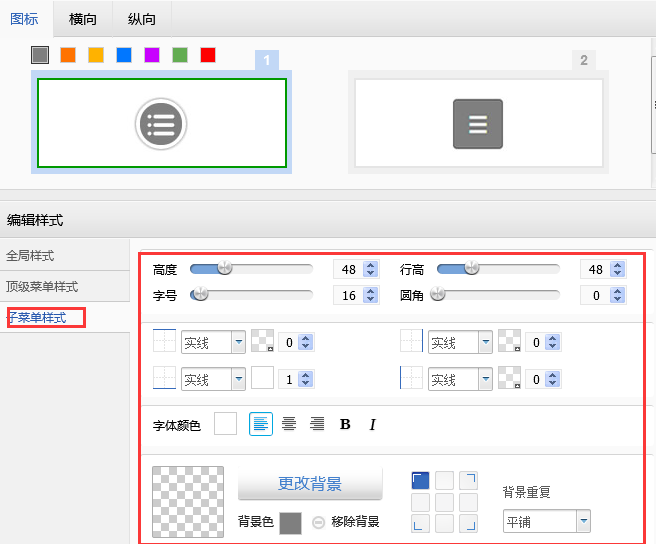Select the right text alignment icon
Screen dimensions: 656x544
[317, 424]
